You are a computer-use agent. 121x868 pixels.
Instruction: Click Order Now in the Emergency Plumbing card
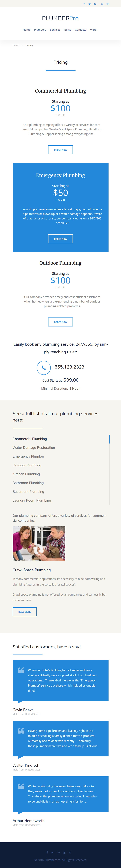click(x=60, y=239)
